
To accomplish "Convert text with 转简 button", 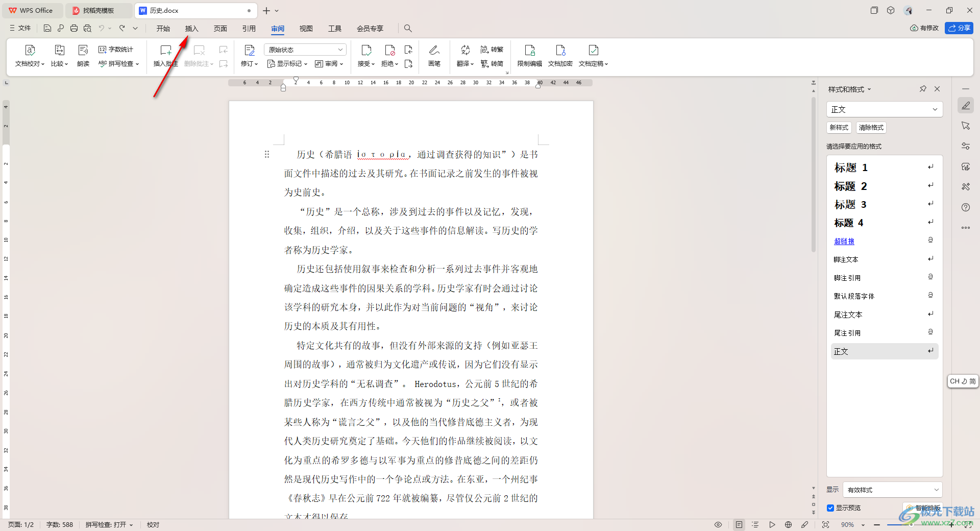I will (x=492, y=64).
